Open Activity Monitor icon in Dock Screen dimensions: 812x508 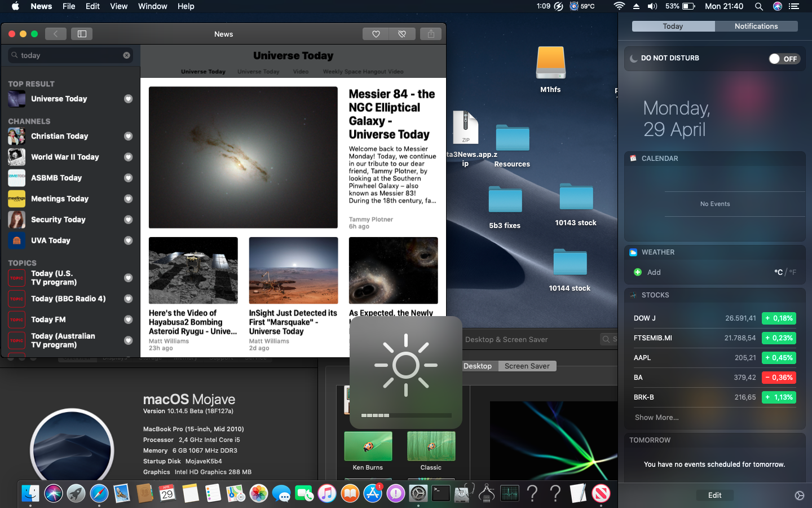510,493
